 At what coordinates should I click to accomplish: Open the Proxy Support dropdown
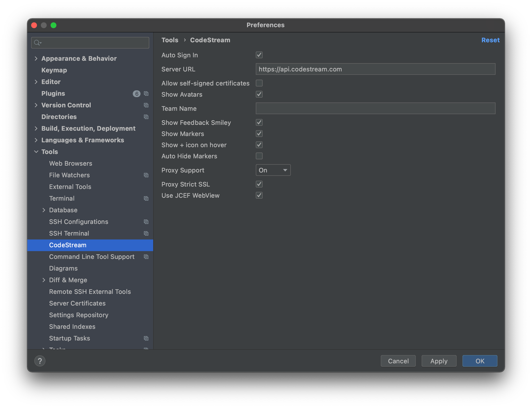273,170
